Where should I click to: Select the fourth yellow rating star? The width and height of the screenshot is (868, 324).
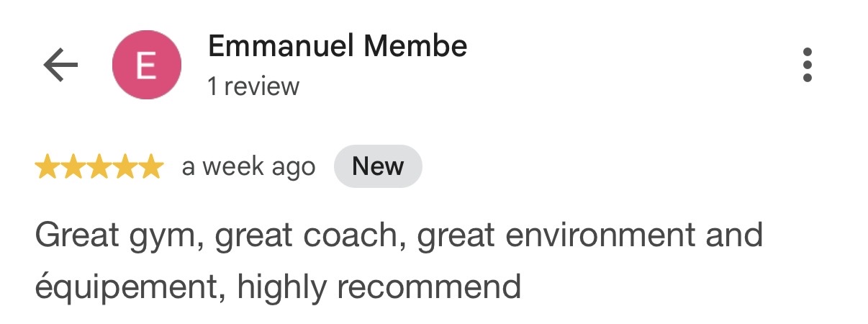[x=125, y=167]
